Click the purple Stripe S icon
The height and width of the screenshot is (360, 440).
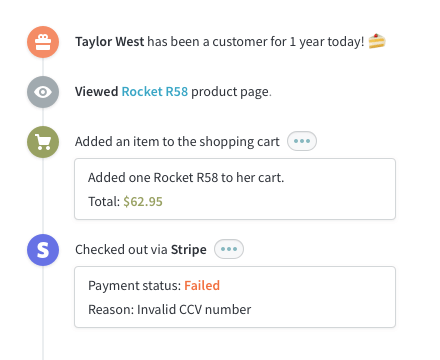click(43, 250)
